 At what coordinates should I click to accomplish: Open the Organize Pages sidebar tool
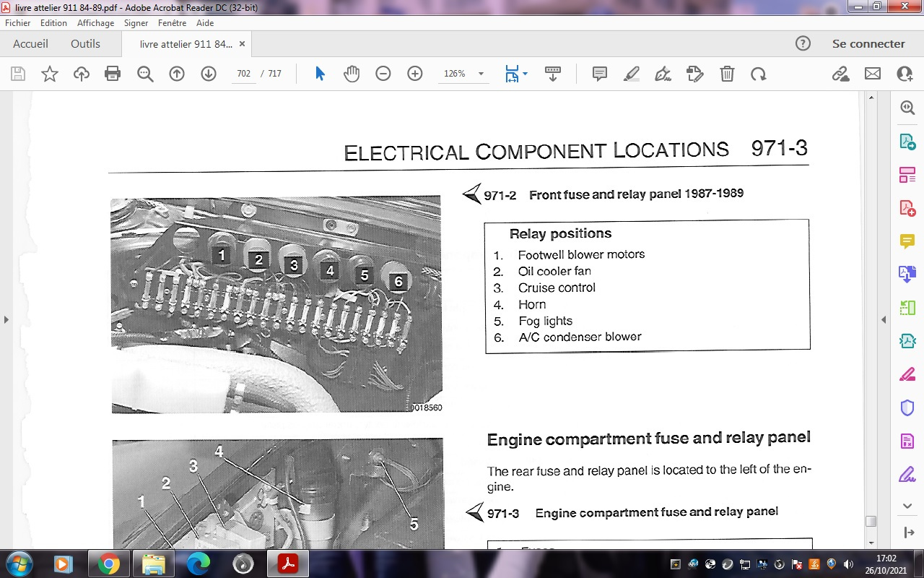point(907,175)
